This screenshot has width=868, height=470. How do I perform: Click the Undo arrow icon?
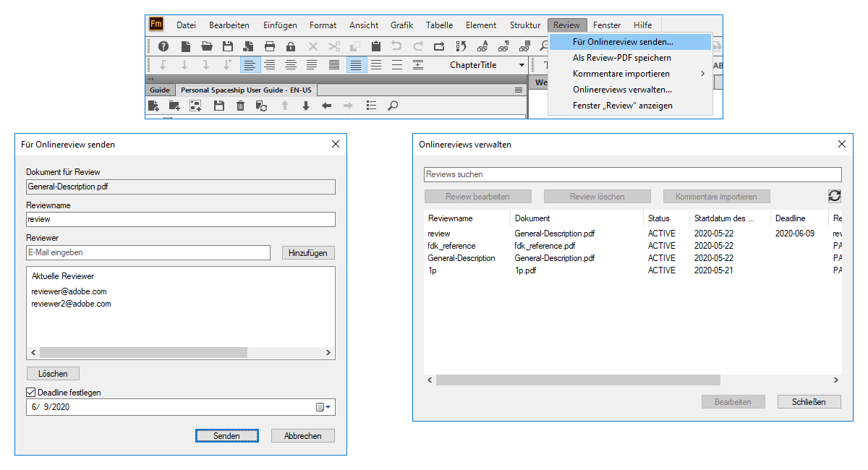pyautogui.click(x=397, y=46)
